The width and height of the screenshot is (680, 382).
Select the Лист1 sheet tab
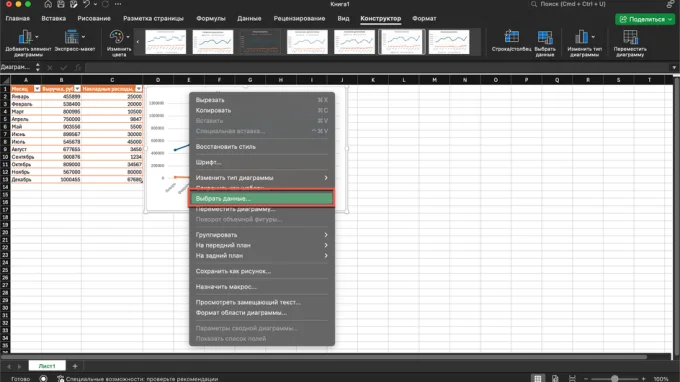tap(47, 366)
